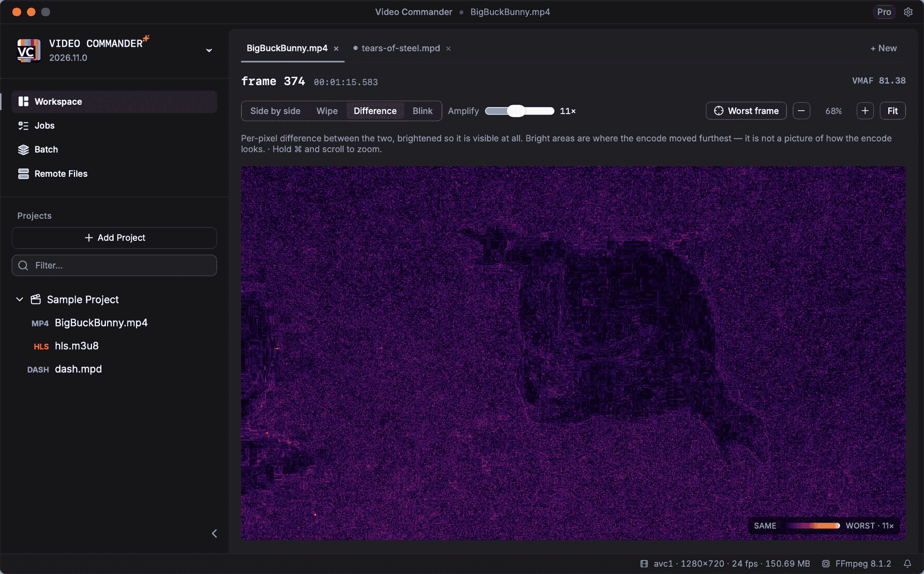Zoom in with the plus button
Screen dimensions: 924x574
pos(865,111)
